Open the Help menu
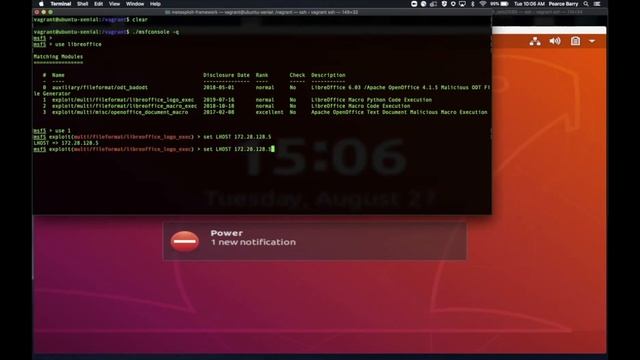Image resolution: width=640 pixels, height=360 pixels. [x=155, y=4]
